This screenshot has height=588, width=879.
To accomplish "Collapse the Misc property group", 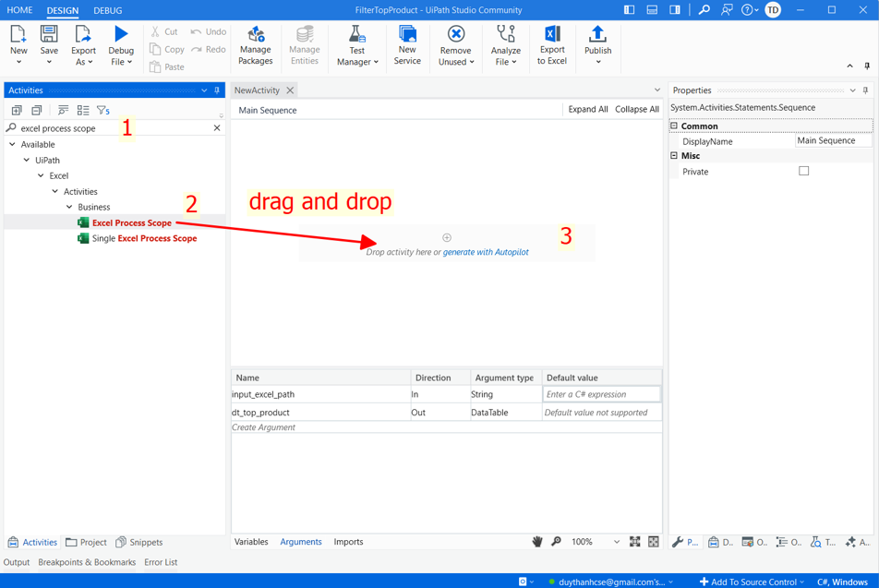I will click(674, 156).
